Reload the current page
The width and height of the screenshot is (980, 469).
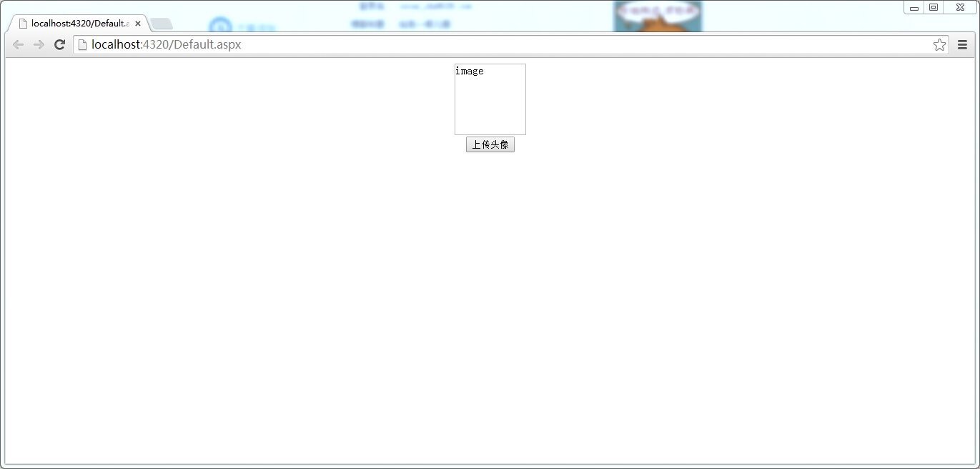coord(60,44)
